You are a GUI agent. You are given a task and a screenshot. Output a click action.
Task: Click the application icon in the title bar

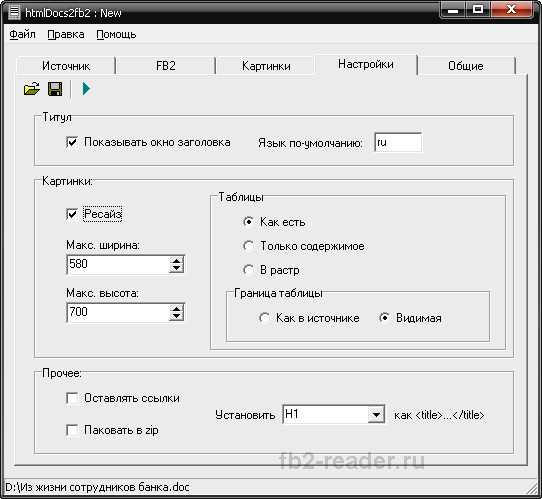click(14, 12)
